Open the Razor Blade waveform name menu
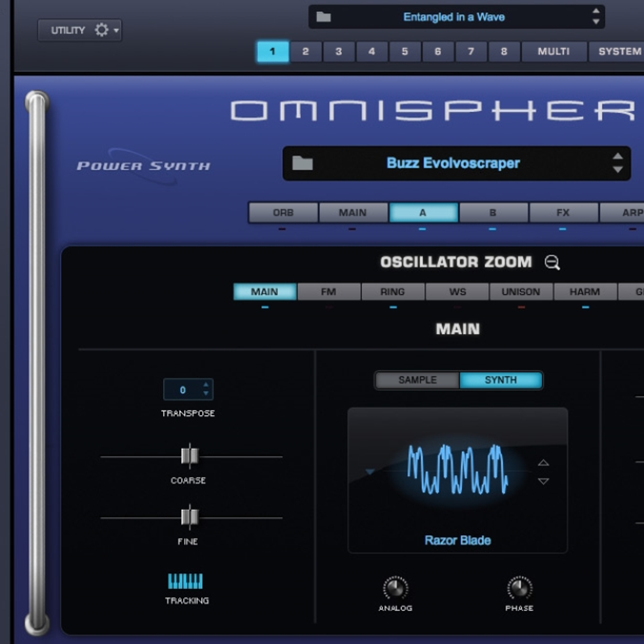644x644 pixels. [x=458, y=540]
